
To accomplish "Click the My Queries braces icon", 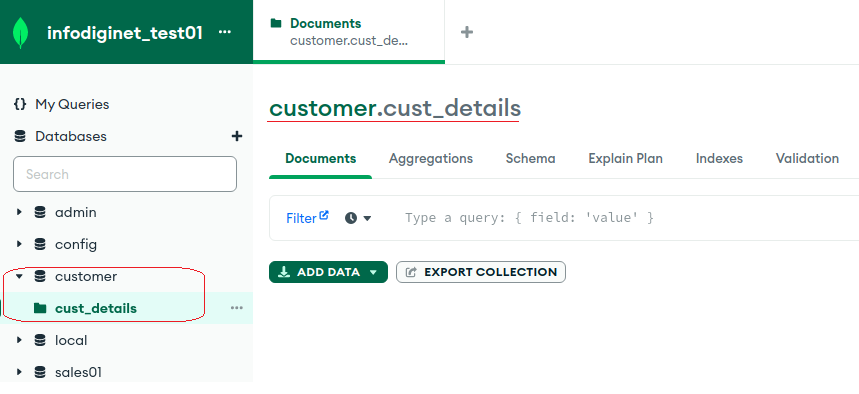I will 20,104.
